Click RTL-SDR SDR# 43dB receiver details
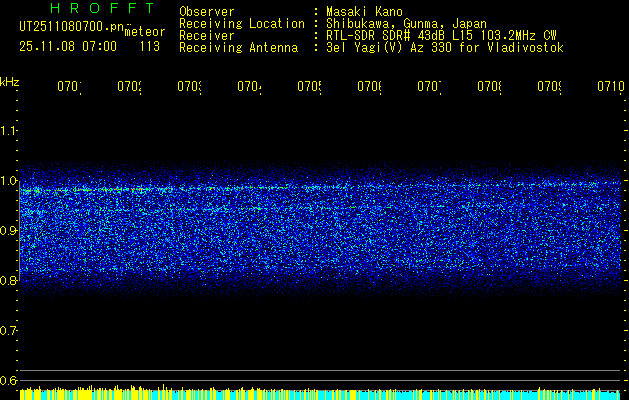629x400 pixels. click(441, 36)
